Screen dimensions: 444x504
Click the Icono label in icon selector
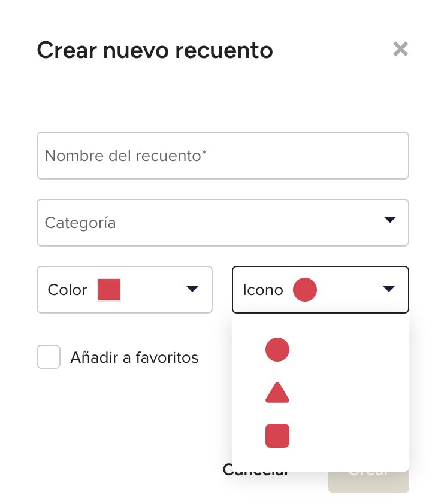(263, 290)
